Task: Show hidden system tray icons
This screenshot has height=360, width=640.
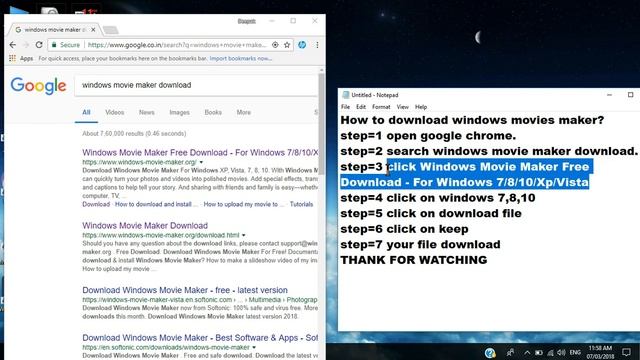Action: 527,352
